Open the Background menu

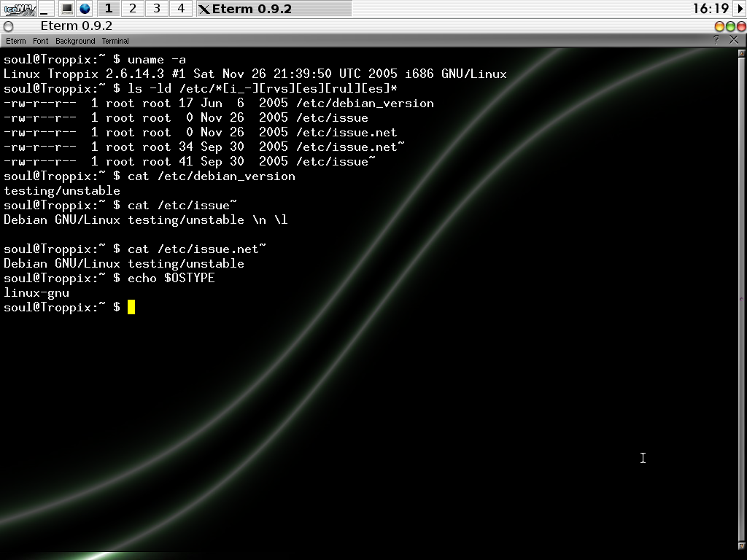(75, 41)
